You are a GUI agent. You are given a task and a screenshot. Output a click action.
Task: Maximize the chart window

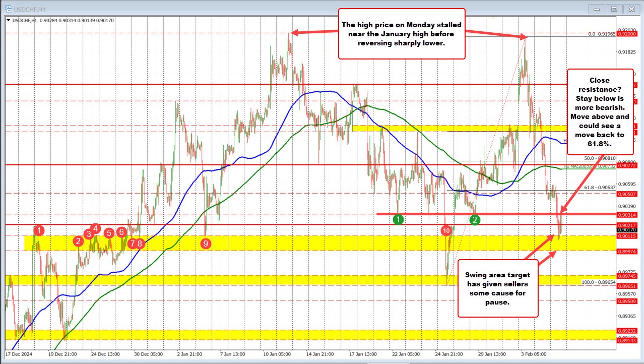click(614, 9)
